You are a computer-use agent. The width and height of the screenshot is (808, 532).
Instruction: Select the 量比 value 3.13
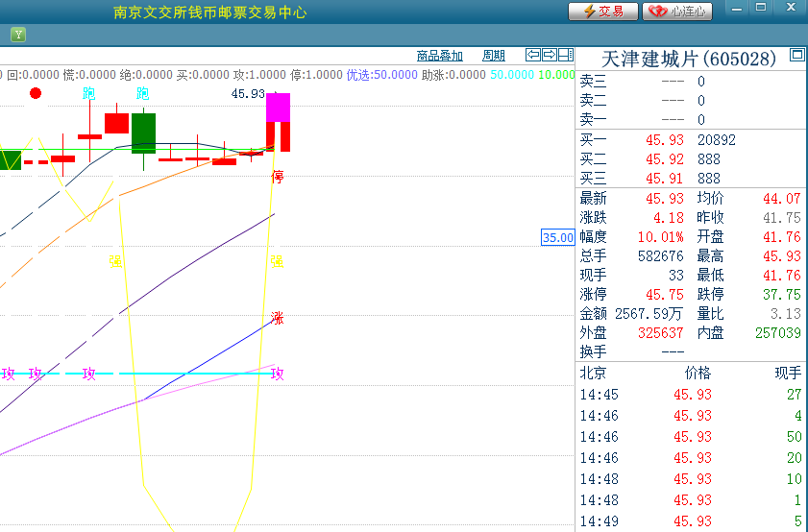coord(786,314)
